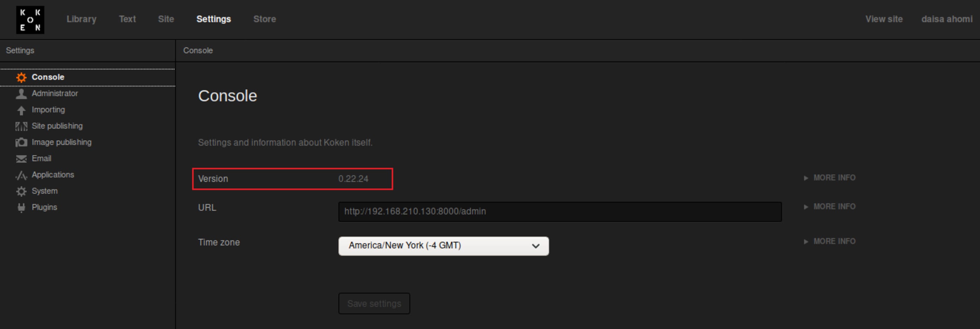980x329 pixels.
Task: Click the Version label
Action: click(213, 179)
